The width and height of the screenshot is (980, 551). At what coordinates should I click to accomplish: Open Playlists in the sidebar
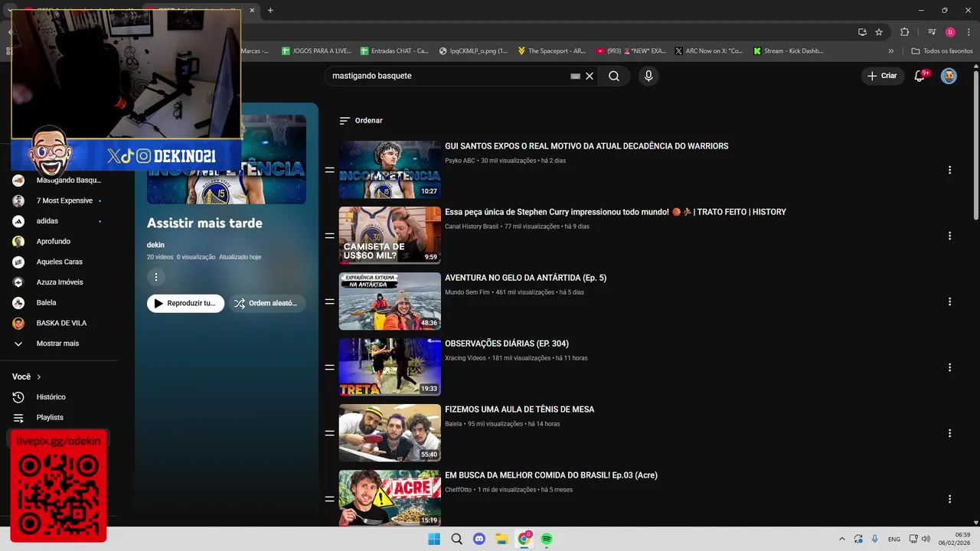click(50, 417)
